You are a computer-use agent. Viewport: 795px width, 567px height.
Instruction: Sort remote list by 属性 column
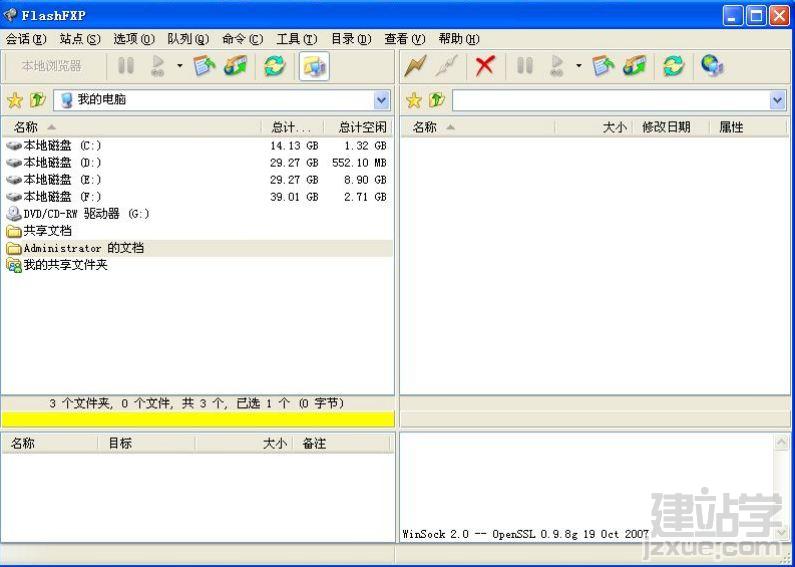(748, 127)
